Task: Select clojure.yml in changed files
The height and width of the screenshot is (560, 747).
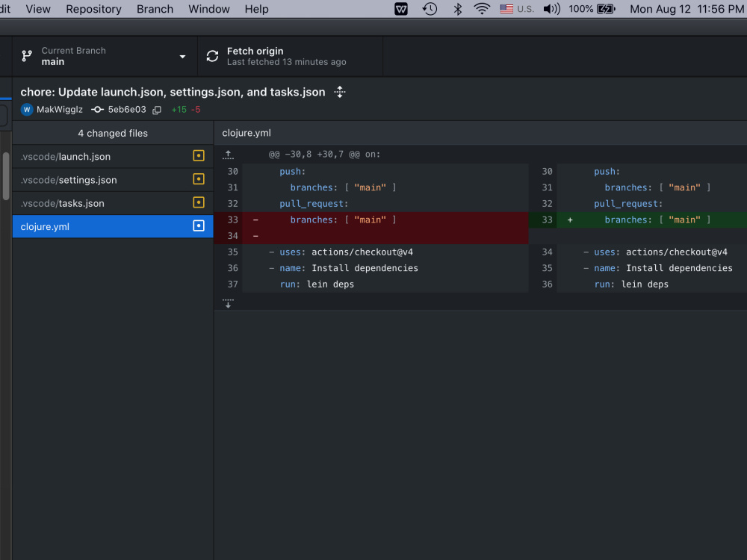Action: 113,227
